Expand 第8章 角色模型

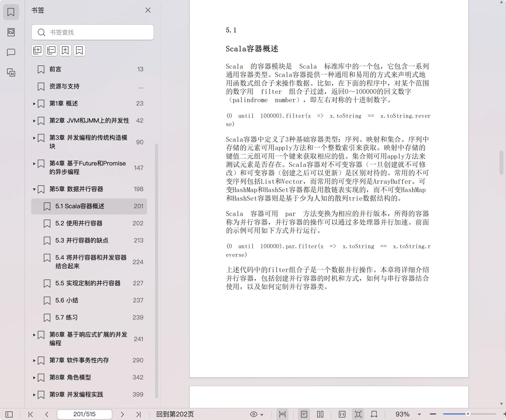34,377
